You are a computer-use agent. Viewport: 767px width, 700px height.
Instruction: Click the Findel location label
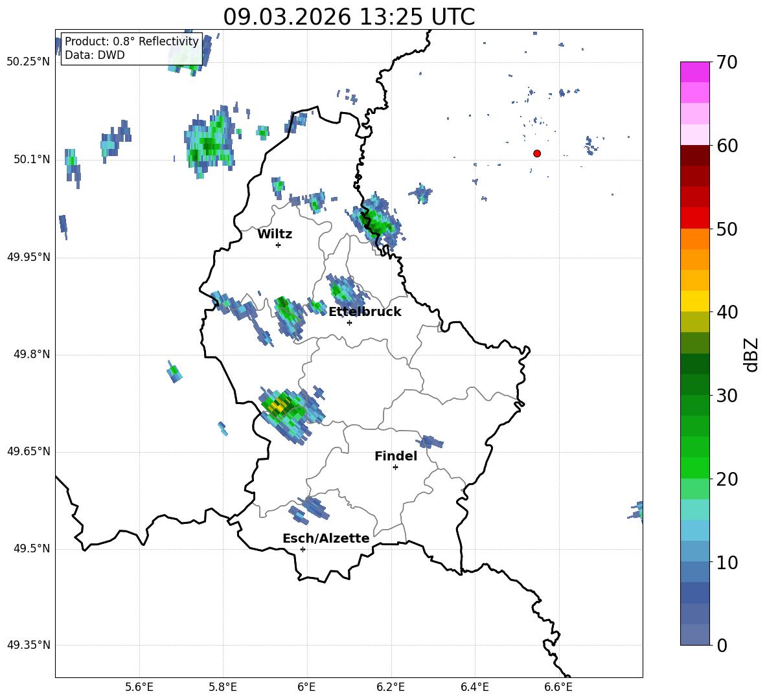(395, 456)
